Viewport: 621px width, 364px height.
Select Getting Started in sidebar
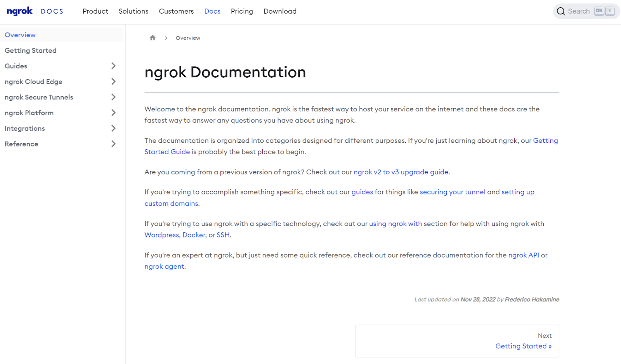(30, 50)
